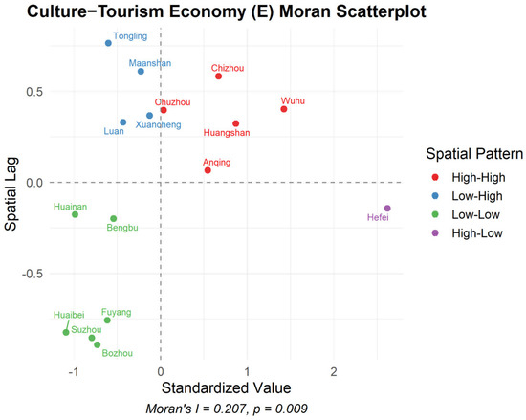This screenshot has width=526, height=420.
Task: Select the Fuyang green point
Action: [x=107, y=321]
